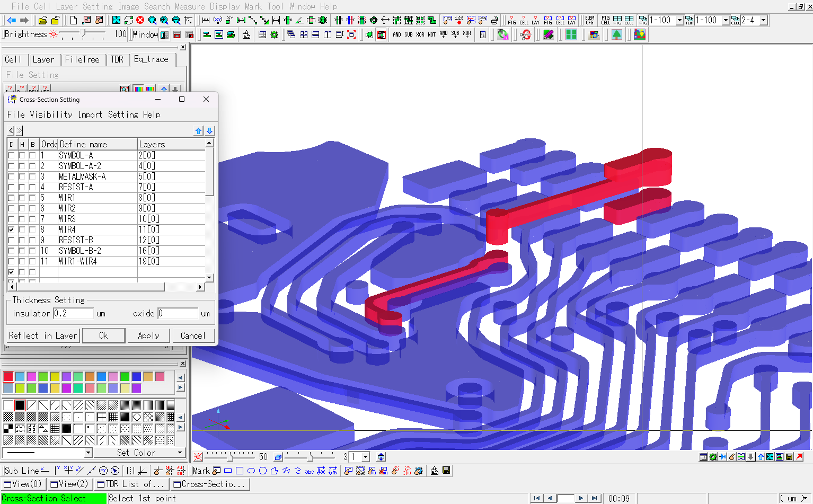Screen dimensions: 813x504
Task: Click the back arrow in the toolbar
Action: [11, 20]
